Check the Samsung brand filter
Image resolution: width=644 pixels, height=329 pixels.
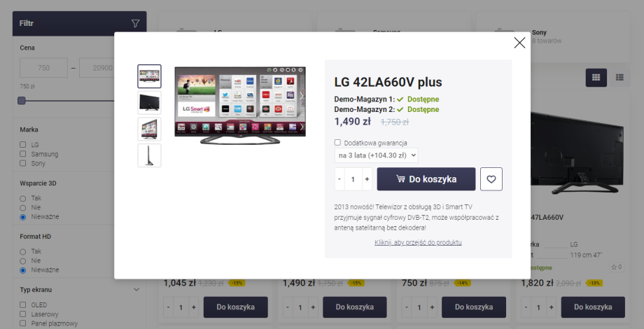23,154
